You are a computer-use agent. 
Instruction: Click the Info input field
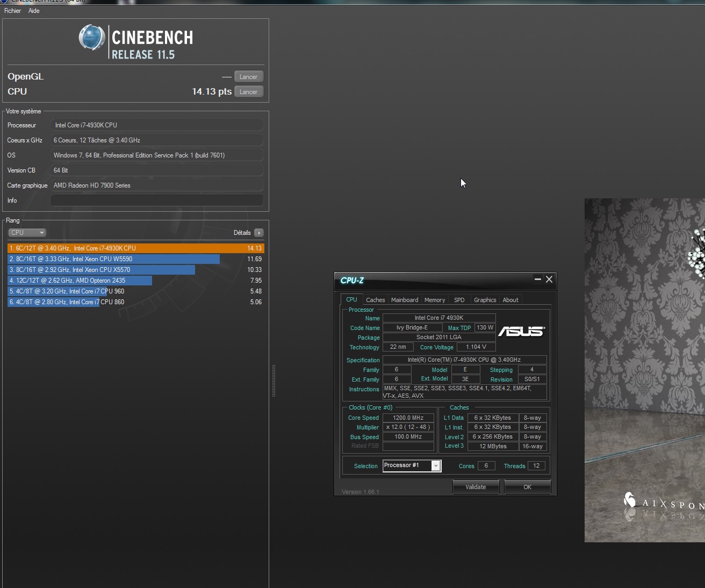157,200
